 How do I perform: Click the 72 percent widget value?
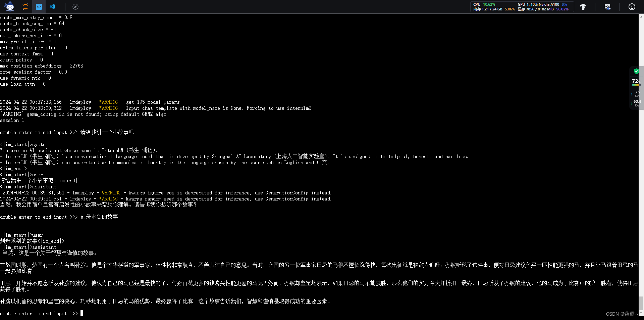635,81
